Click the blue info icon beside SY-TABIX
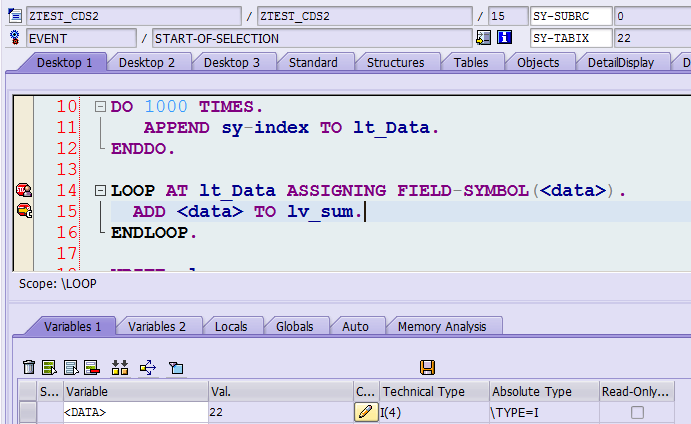 coord(505,37)
